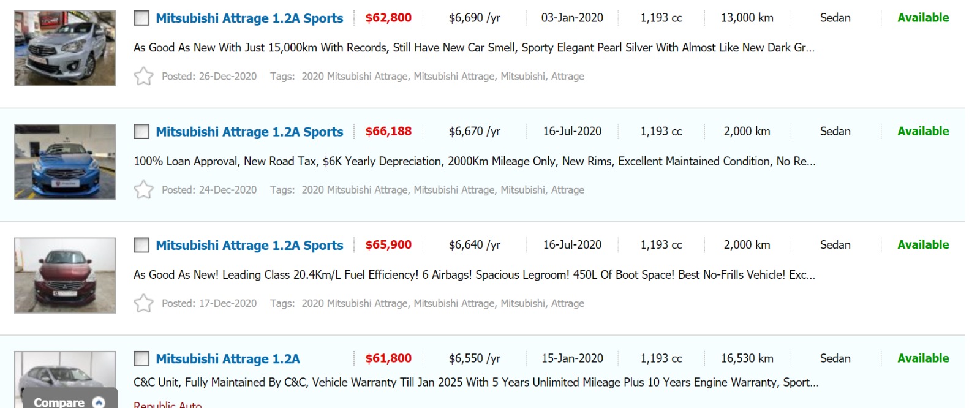Viewport: 980px width, 408px height.
Task: Tick compare checkbox for $62,800 Attrage
Action: tap(141, 18)
